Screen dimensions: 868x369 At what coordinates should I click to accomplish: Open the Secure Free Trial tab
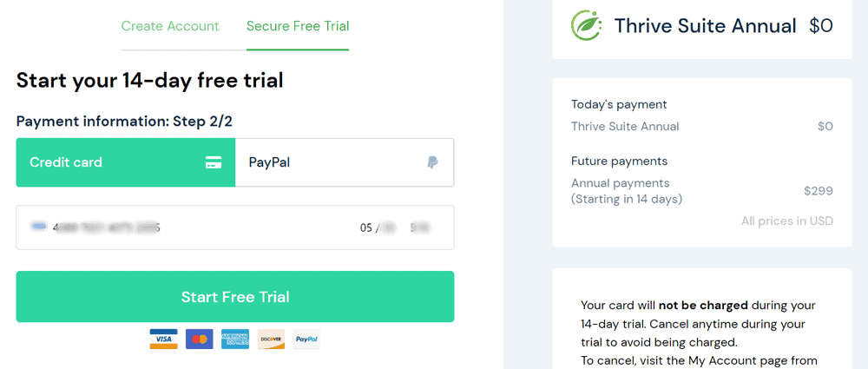point(298,26)
